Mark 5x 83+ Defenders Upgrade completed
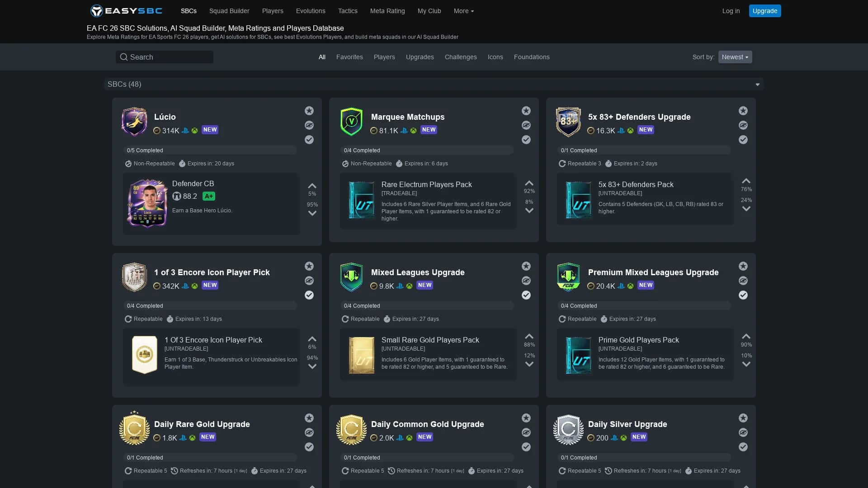Image resolution: width=868 pixels, height=488 pixels. [743, 140]
